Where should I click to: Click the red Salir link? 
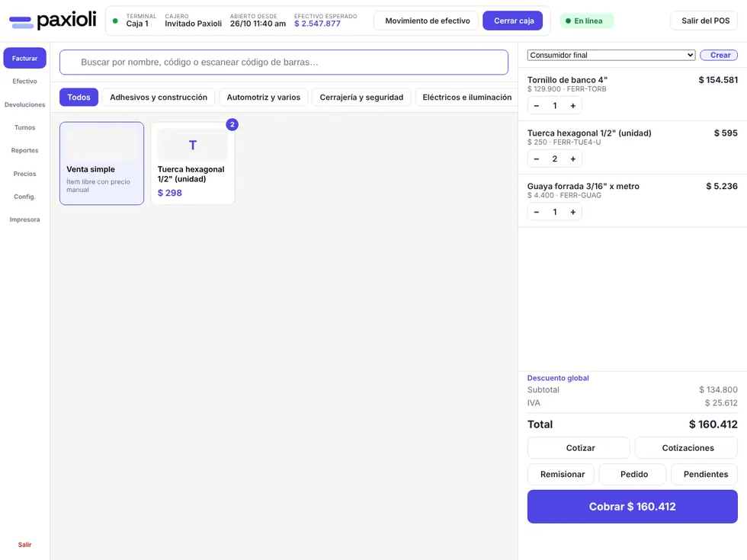point(24,545)
